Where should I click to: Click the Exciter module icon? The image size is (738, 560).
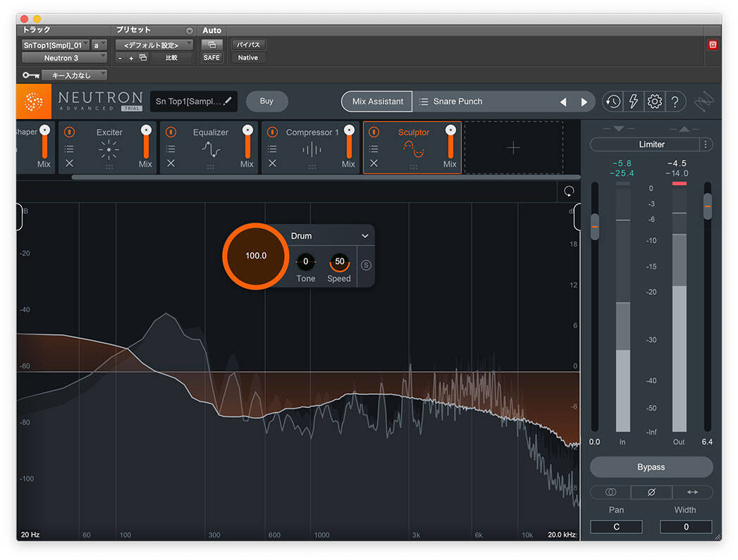coord(109,150)
